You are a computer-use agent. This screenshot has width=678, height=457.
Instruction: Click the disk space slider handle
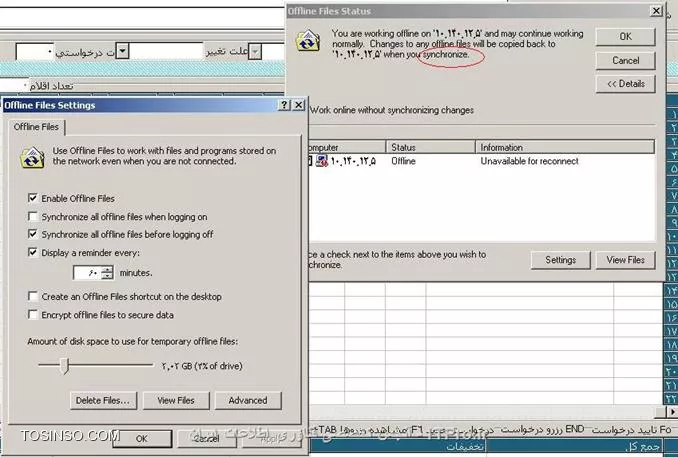(x=65, y=365)
